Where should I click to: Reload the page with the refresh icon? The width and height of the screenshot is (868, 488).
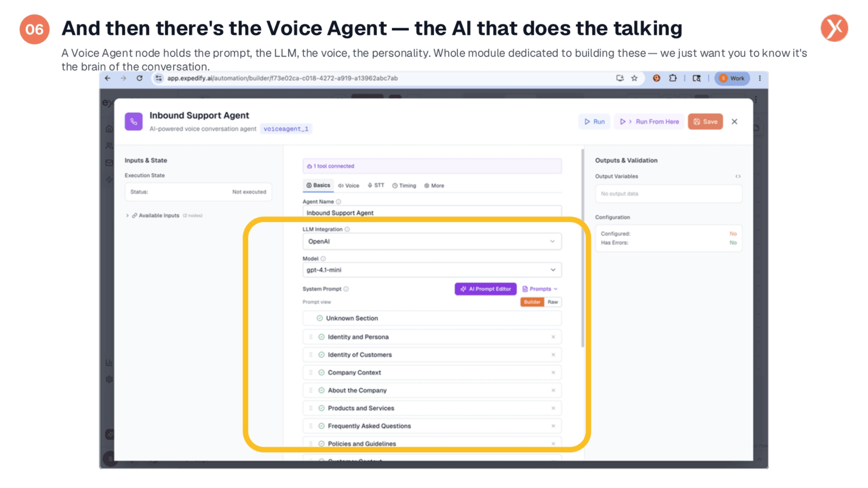(x=139, y=78)
